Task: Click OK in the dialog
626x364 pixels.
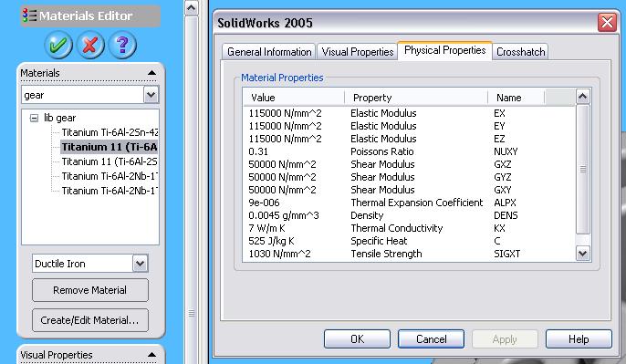Action: 357,338
